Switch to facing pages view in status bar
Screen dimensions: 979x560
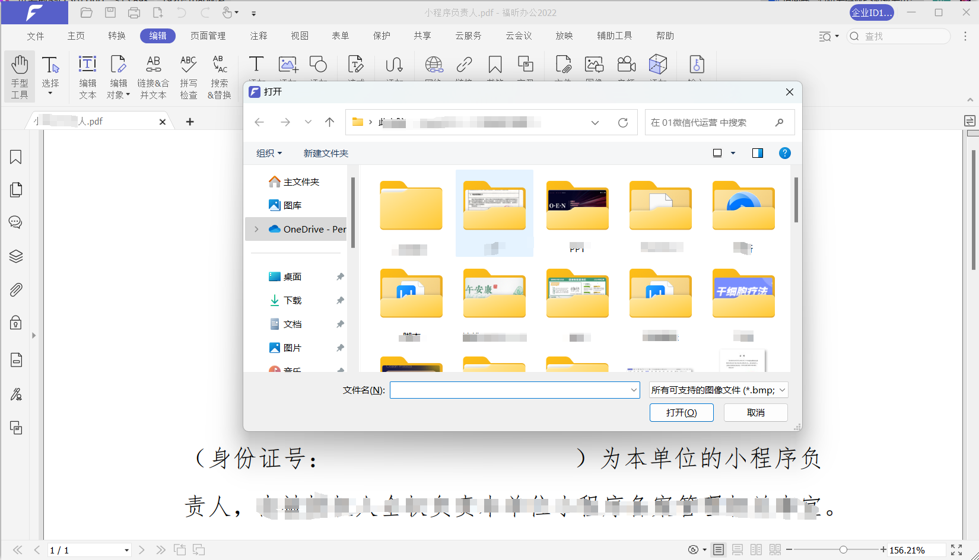click(x=756, y=550)
